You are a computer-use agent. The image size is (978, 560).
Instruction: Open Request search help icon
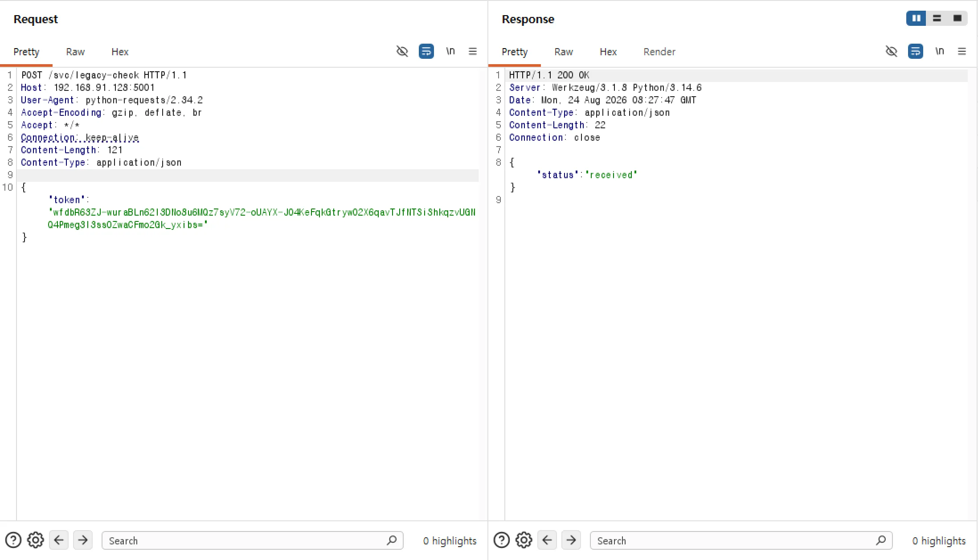coord(13,540)
